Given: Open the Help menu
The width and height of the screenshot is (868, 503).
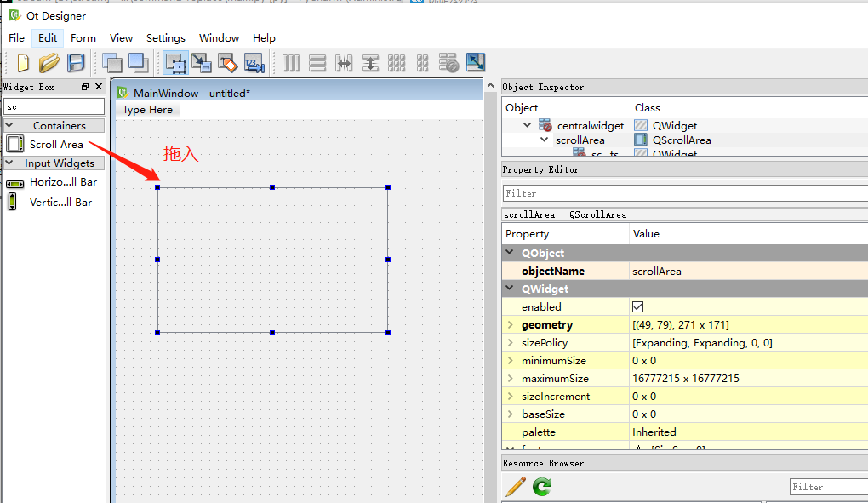Looking at the screenshot, I should point(264,38).
